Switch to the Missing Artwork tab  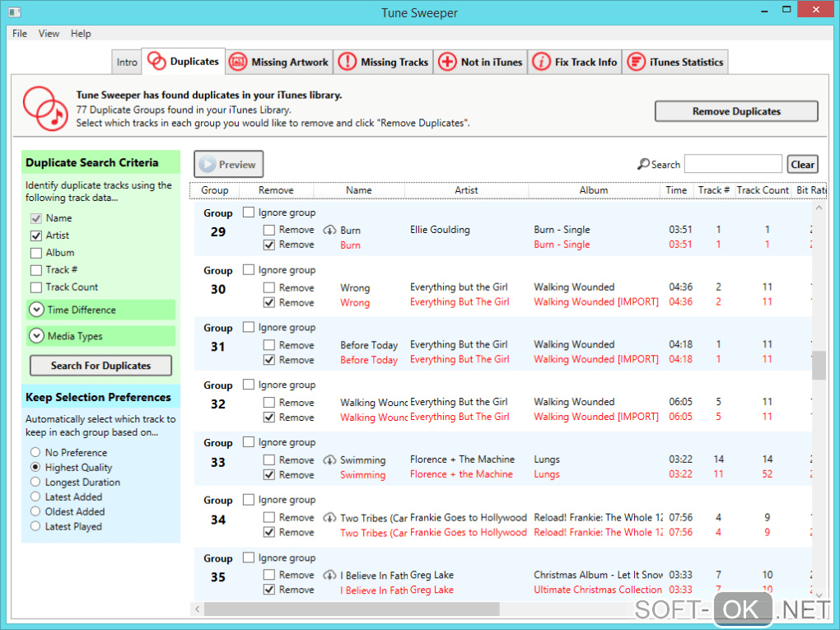coord(279,62)
